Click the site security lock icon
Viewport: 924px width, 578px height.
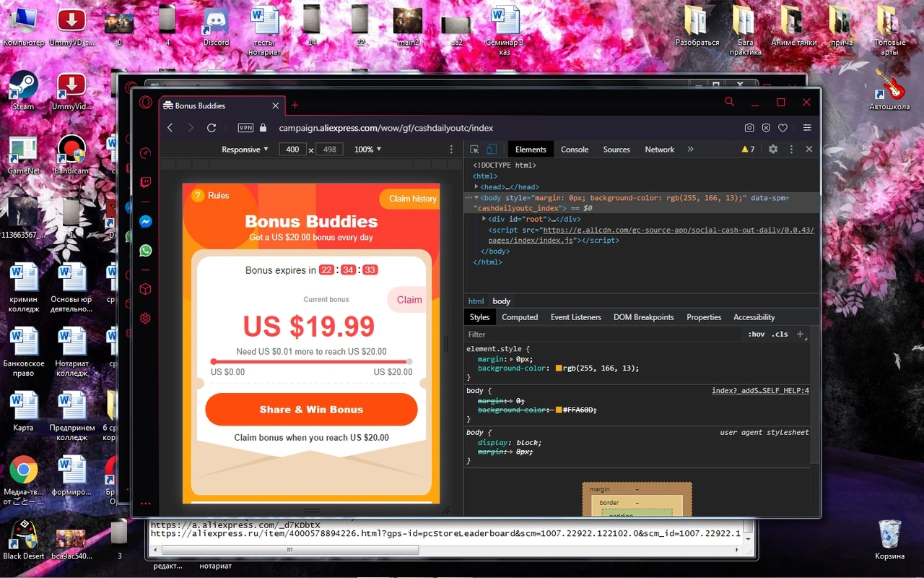click(x=263, y=128)
